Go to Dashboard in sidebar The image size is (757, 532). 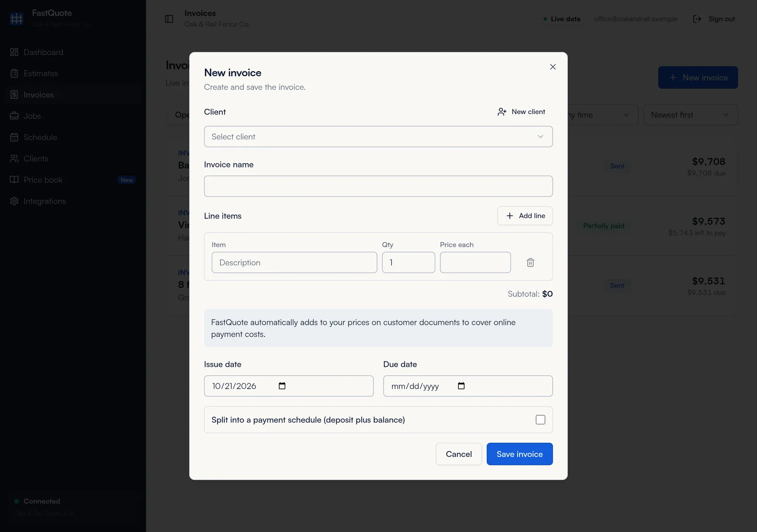73,52
